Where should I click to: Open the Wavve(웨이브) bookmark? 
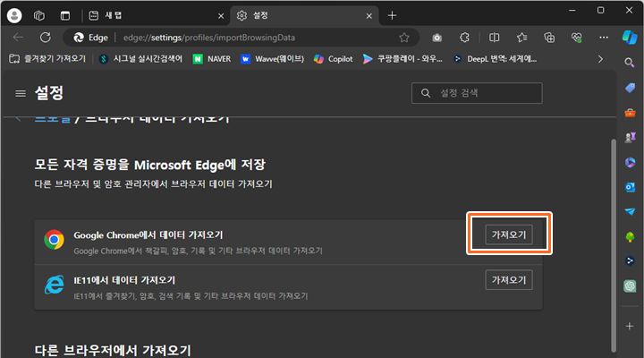[x=272, y=59]
